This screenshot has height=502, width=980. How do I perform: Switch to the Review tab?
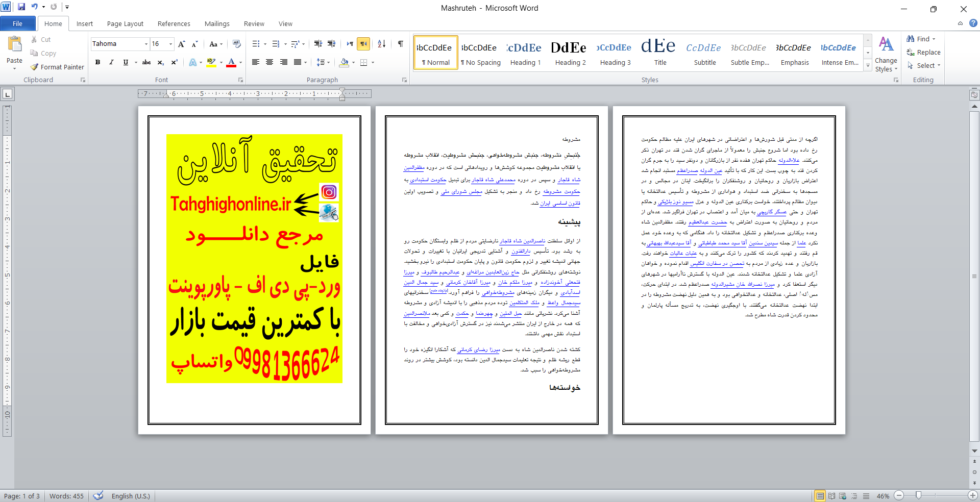tap(254, 23)
